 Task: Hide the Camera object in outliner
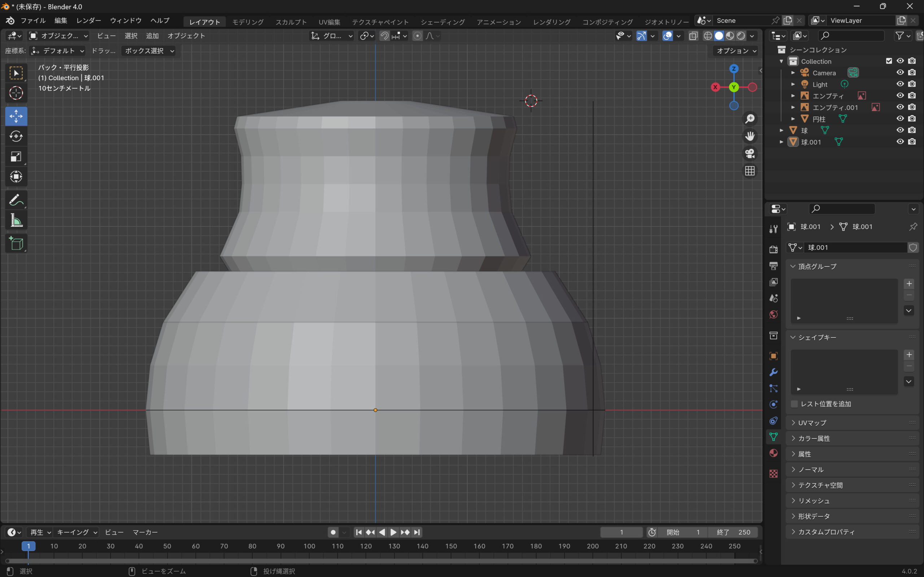900,72
